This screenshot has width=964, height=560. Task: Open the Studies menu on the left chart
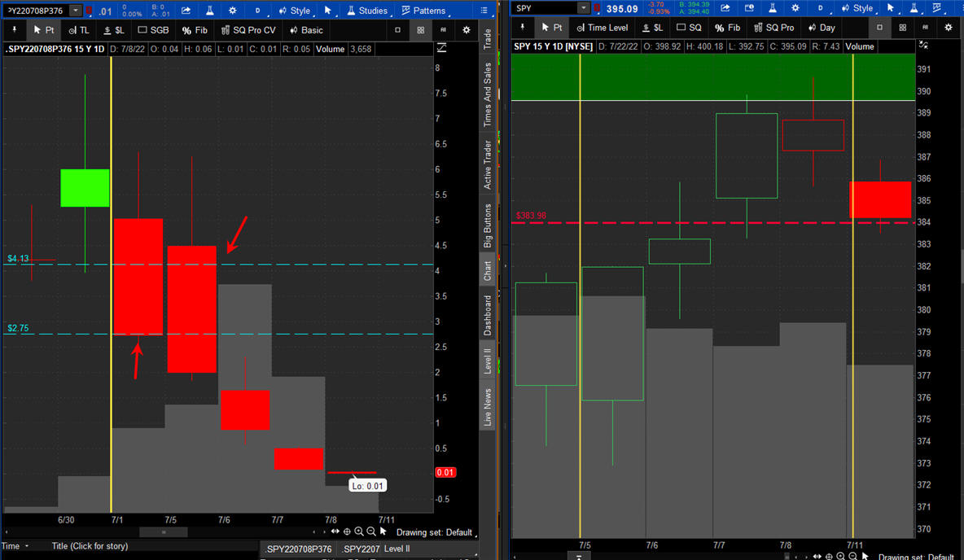coord(368,11)
